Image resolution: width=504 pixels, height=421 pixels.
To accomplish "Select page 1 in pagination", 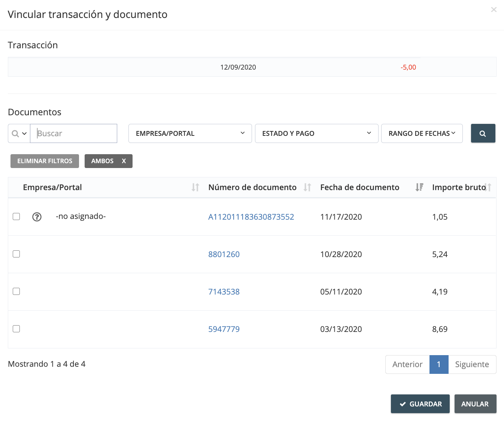I will [x=439, y=364].
